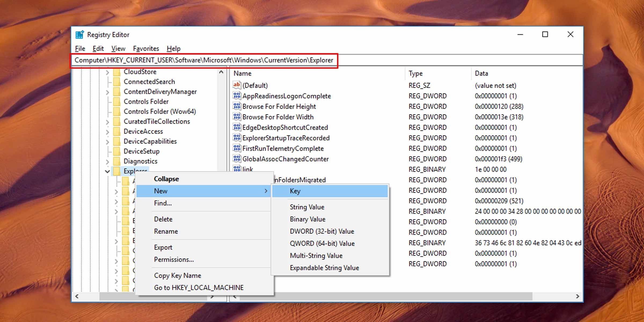Click the folder icon for CloudStore key
The height and width of the screenshot is (322, 644).
coord(116,71)
